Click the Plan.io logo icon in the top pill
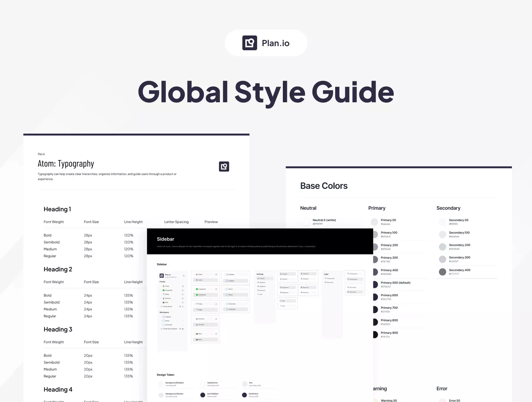This screenshot has height=402, width=532. 250,43
